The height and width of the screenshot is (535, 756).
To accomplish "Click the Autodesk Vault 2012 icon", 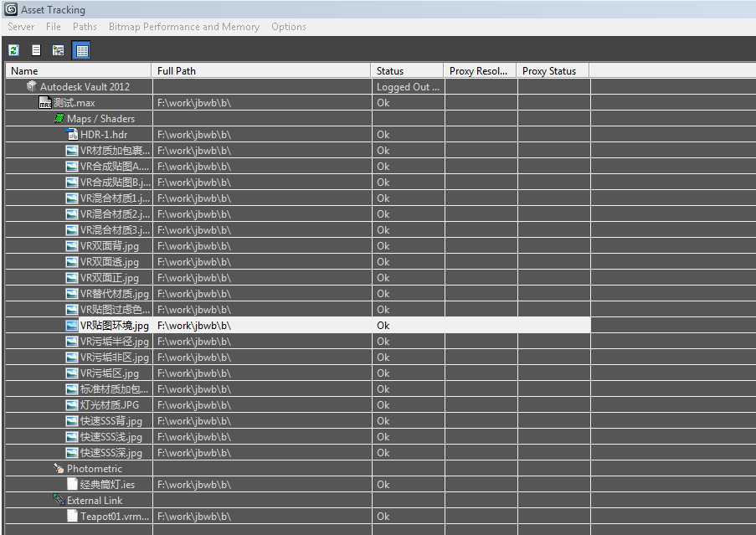I will [31, 86].
